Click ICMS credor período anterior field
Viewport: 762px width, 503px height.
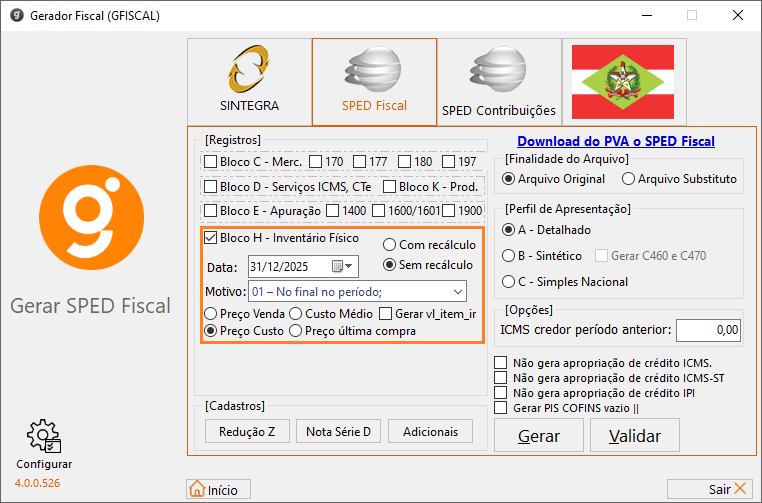708,330
